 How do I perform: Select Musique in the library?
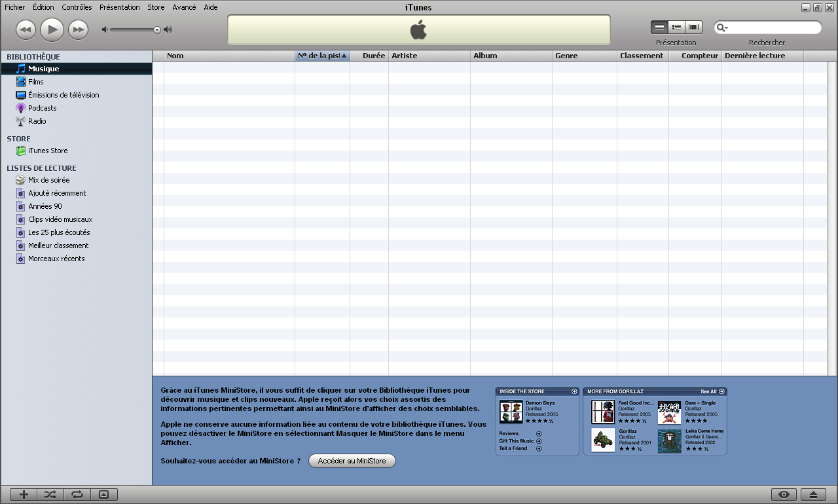pyautogui.click(x=77, y=69)
